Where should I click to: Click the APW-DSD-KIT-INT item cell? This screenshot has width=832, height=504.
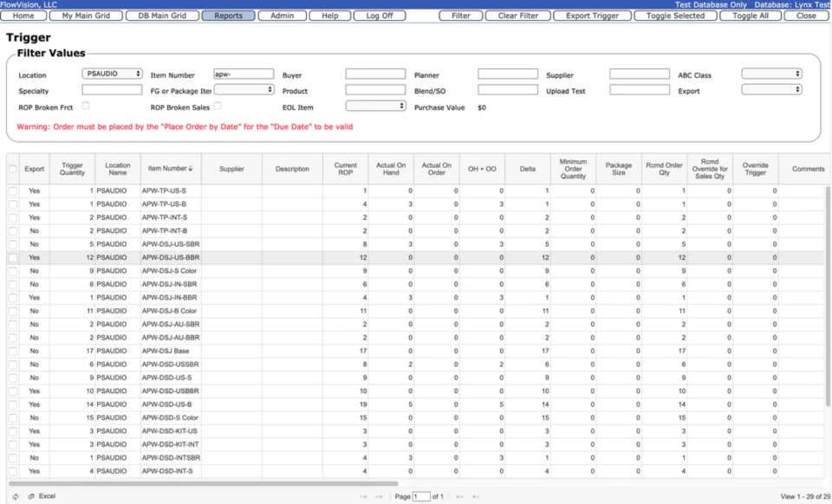coord(171,444)
